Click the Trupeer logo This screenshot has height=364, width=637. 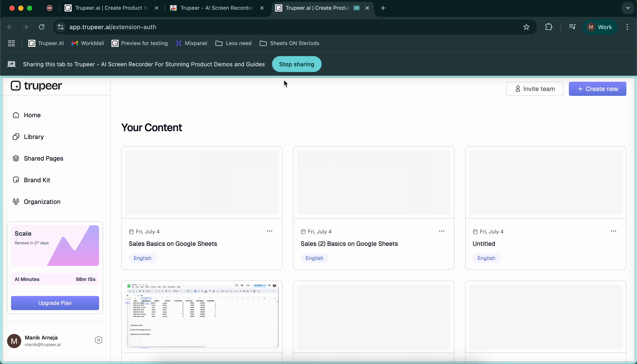[36, 86]
